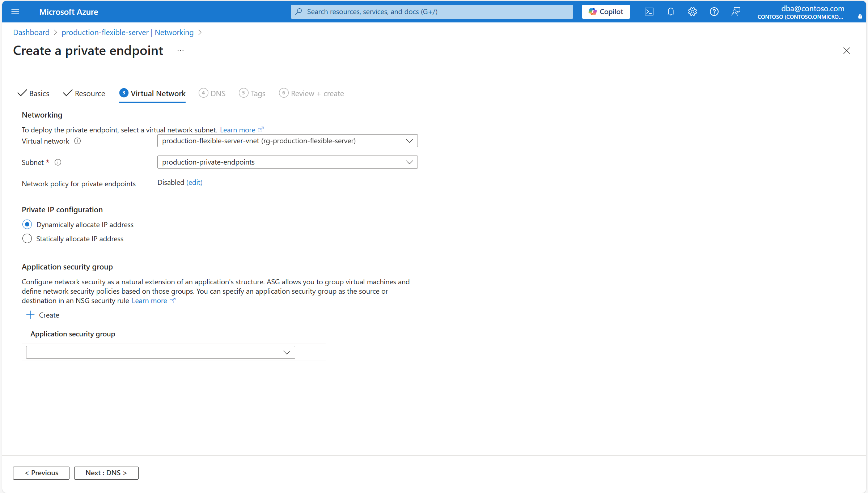Image resolution: width=868 pixels, height=493 pixels.
Task: Click the search resources input field
Action: tap(432, 12)
